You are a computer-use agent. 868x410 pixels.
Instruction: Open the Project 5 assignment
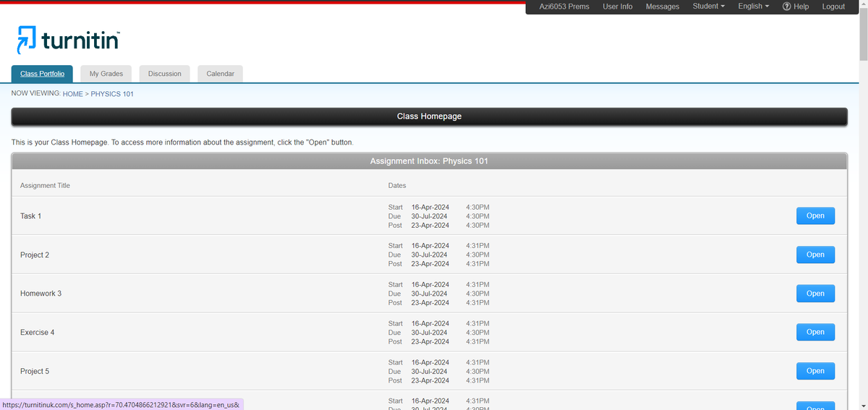(x=815, y=371)
